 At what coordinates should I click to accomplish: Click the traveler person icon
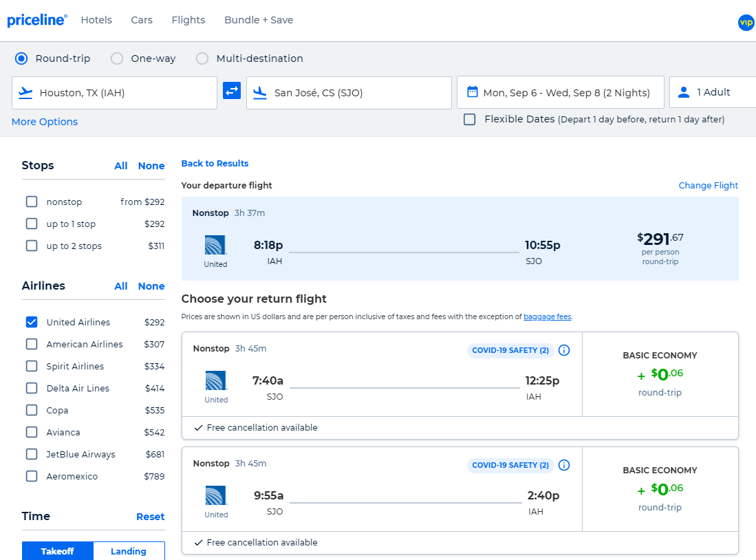(x=684, y=92)
